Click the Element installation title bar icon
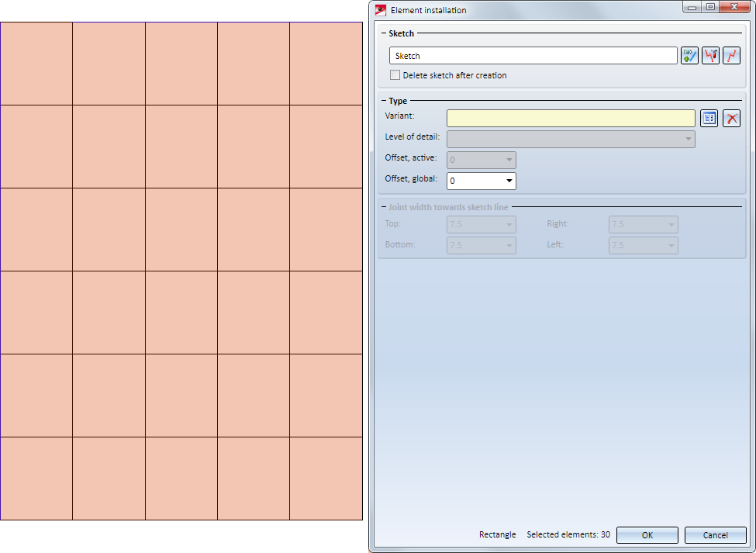This screenshot has width=756, height=553. click(x=381, y=10)
